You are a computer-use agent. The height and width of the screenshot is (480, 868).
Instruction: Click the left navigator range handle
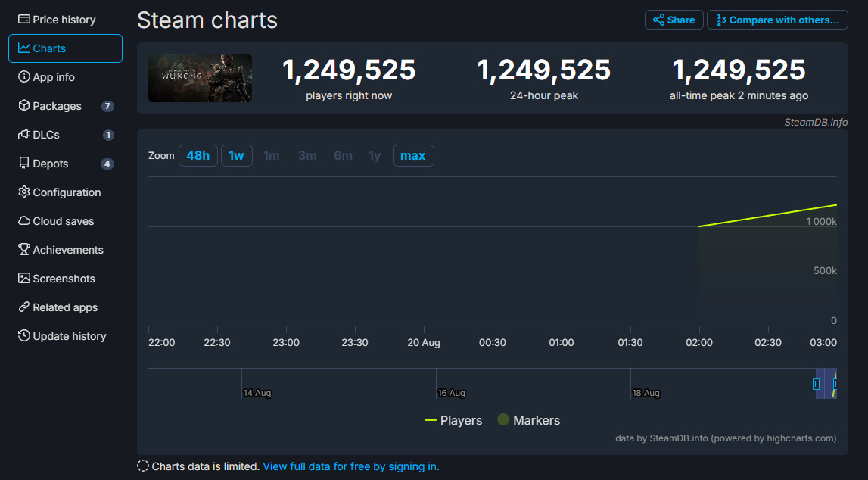click(816, 384)
